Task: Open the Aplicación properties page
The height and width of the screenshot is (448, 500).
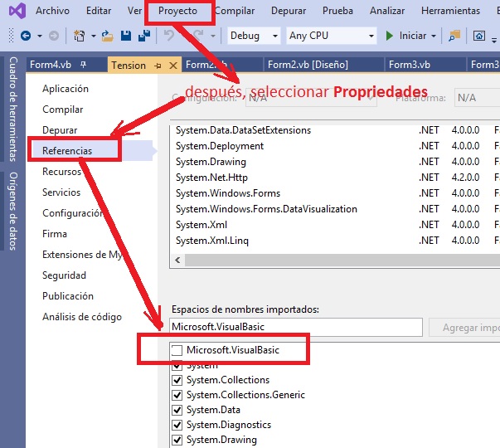Action: coord(66,89)
